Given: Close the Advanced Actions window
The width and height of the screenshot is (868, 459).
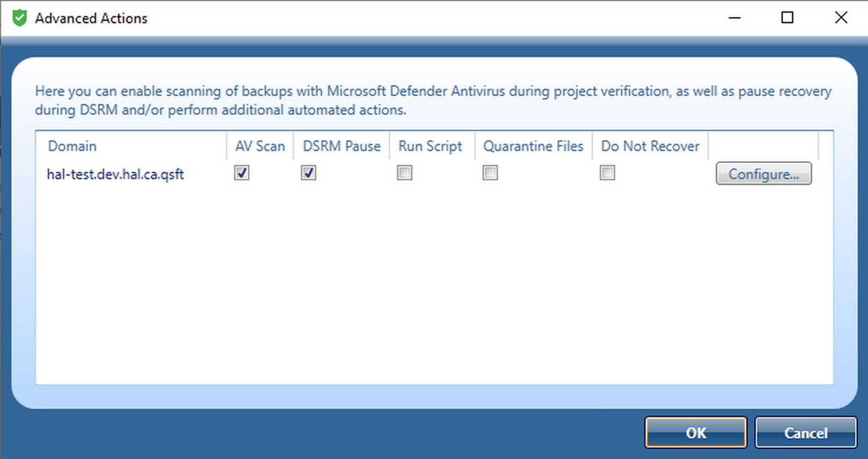Looking at the screenshot, I should (x=841, y=18).
